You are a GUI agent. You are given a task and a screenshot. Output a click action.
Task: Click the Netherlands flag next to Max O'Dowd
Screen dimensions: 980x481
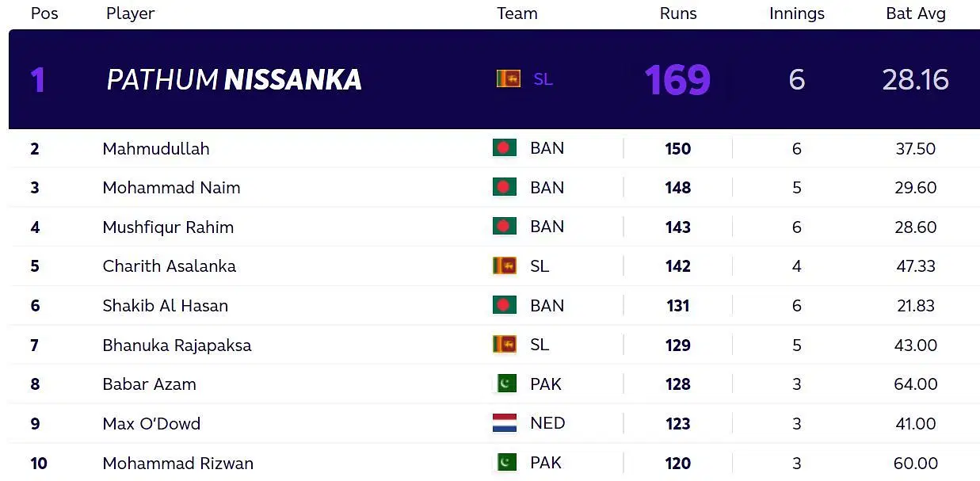point(505,423)
